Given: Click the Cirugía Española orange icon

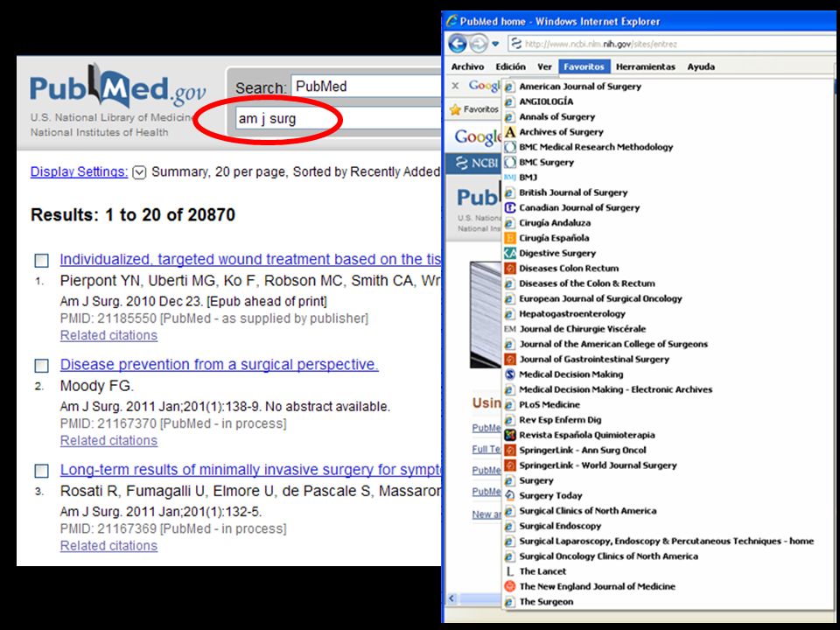Looking at the screenshot, I should tap(510, 238).
